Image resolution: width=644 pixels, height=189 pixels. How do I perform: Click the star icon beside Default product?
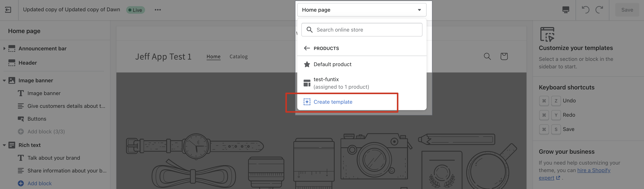[x=307, y=64]
